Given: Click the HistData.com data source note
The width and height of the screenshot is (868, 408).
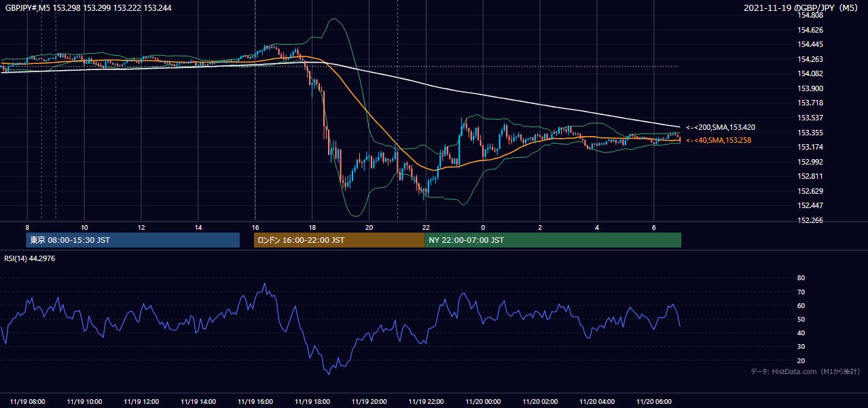Looking at the screenshot, I should 806,371.
